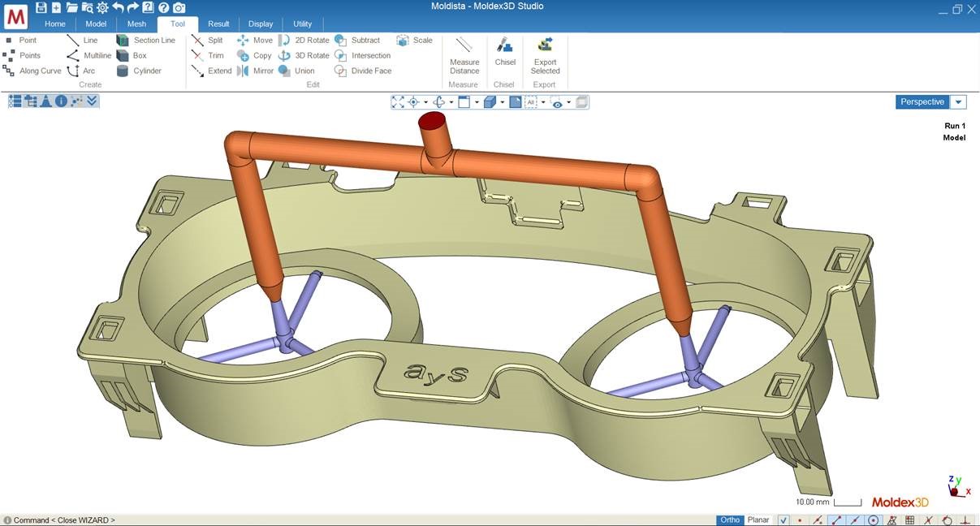Select the Point creation tool
This screenshot has width=980, height=526.
point(21,40)
